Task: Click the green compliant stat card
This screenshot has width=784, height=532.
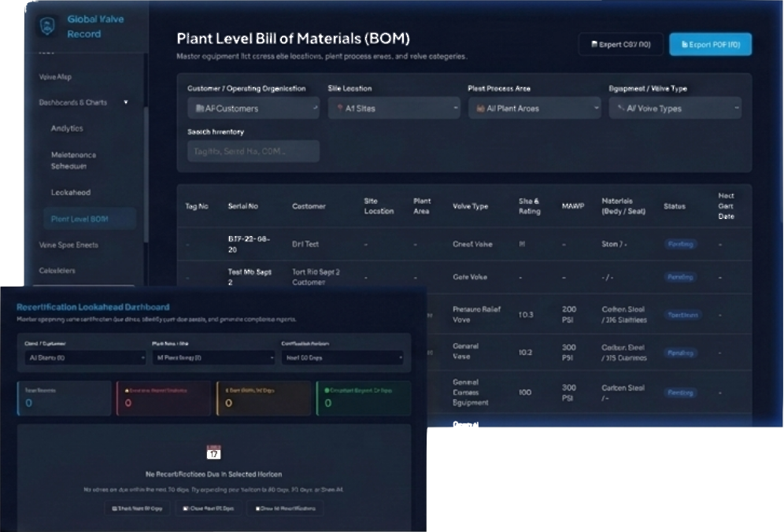Action: (x=364, y=398)
